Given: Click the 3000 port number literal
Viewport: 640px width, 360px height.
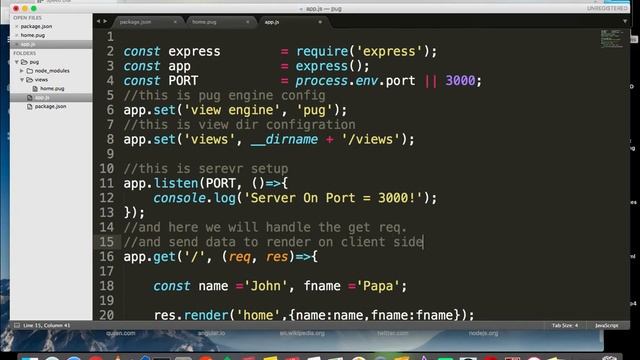Looking at the screenshot, I should [x=460, y=81].
